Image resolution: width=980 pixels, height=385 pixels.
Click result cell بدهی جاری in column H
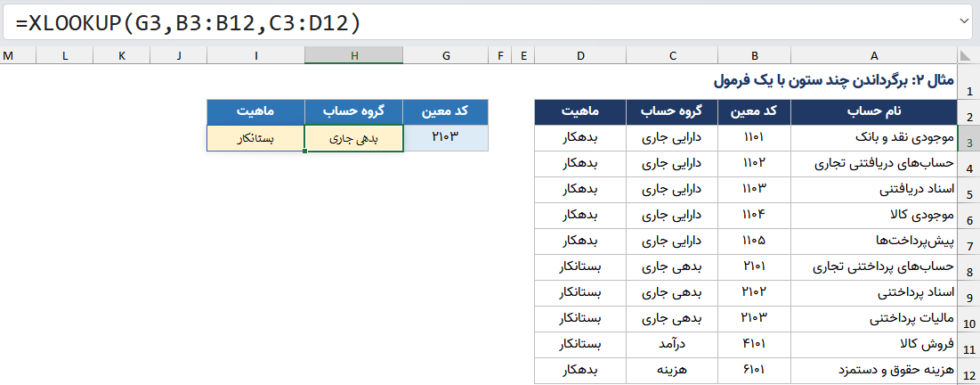click(354, 138)
